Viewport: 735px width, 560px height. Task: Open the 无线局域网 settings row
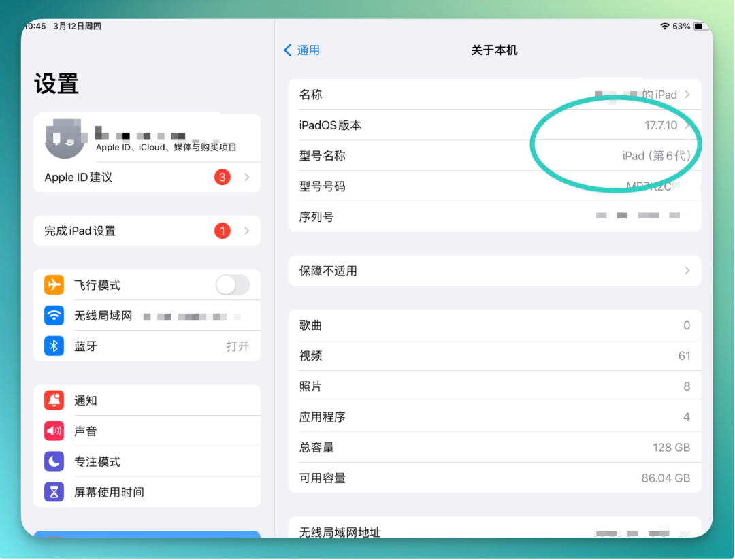(x=147, y=315)
